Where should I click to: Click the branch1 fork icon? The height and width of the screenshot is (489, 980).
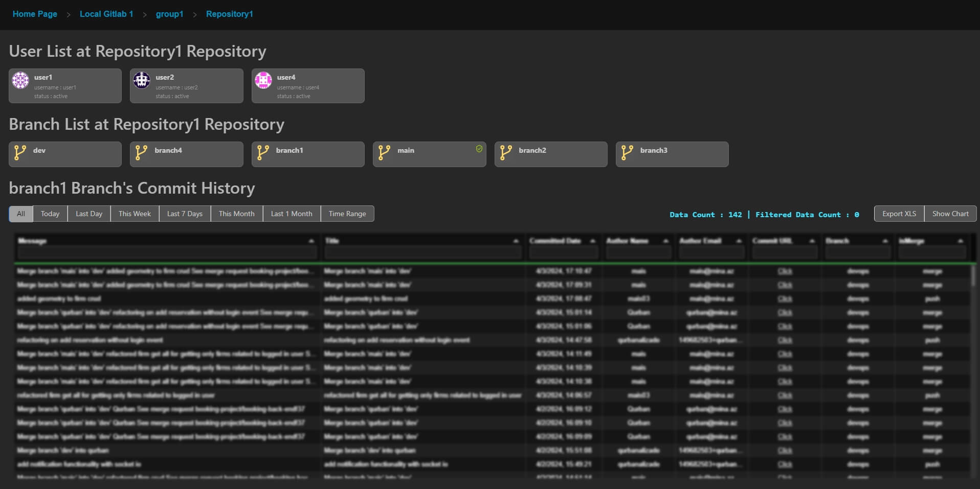coord(263,153)
